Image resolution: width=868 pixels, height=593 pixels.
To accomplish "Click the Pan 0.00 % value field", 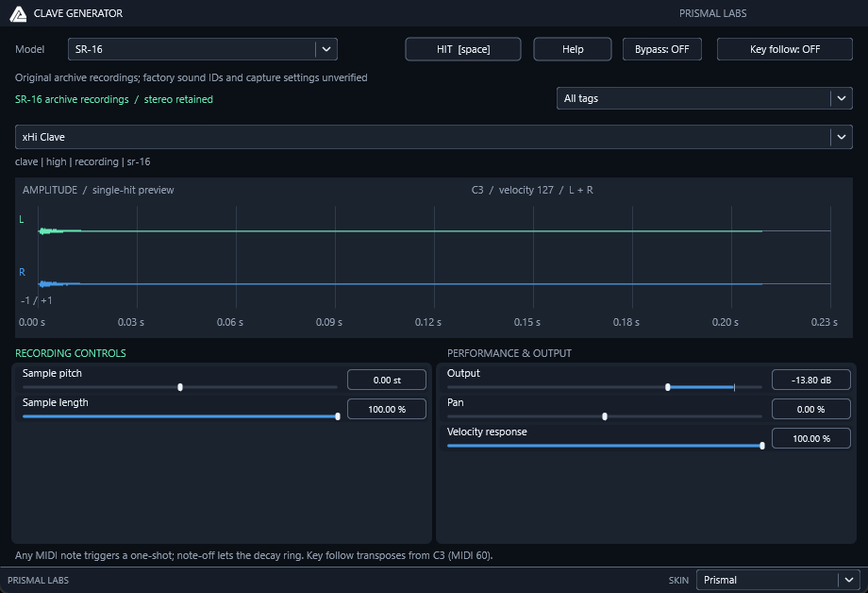I will point(811,410).
